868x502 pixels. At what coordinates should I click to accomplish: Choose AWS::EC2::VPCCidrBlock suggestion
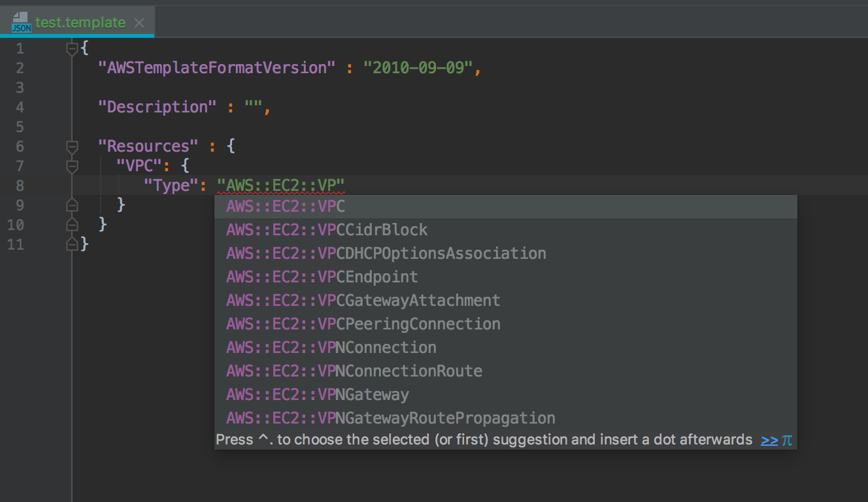(x=506, y=230)
